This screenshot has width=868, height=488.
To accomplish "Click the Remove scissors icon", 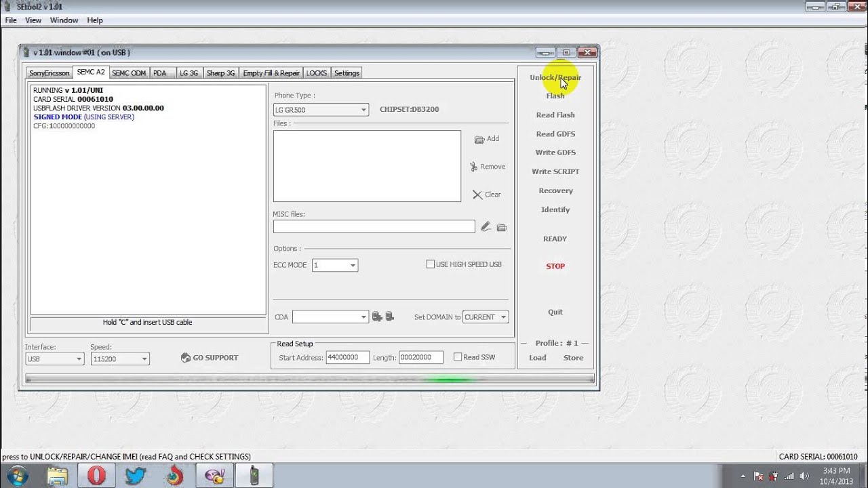I will [x=473, y=167].
